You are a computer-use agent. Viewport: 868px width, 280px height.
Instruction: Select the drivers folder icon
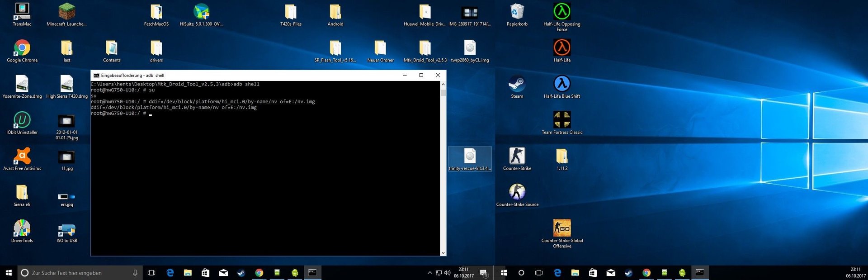pos(156,48)
